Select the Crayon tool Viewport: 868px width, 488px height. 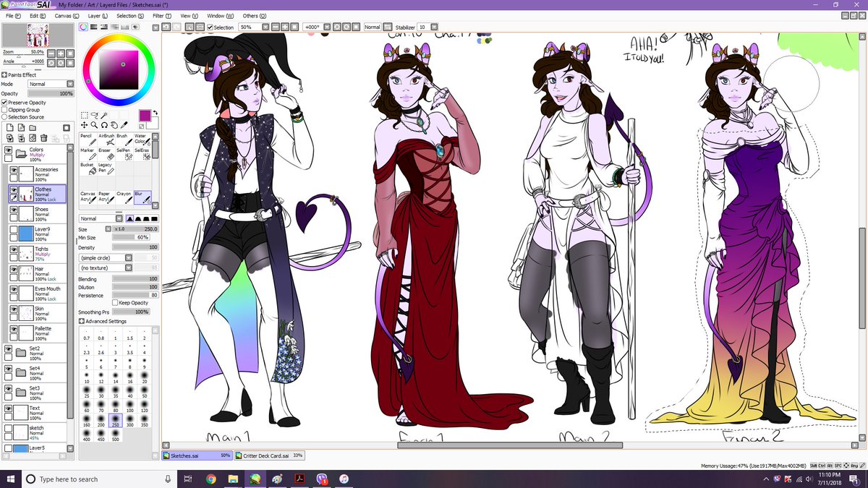coord(124,197)
